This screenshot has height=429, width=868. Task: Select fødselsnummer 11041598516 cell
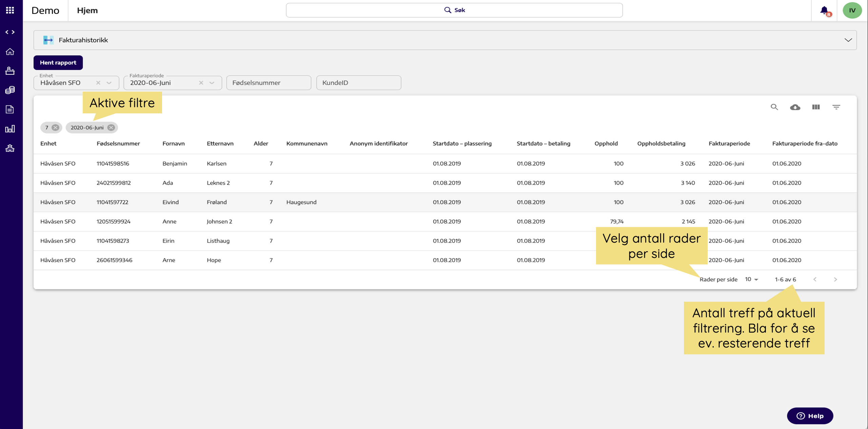(113, 163)
